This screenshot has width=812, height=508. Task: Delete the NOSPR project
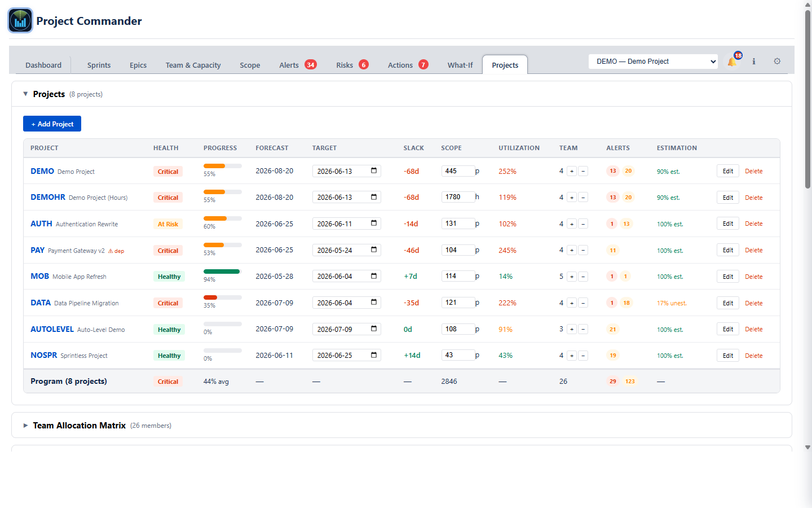click(x=753, y=356)
